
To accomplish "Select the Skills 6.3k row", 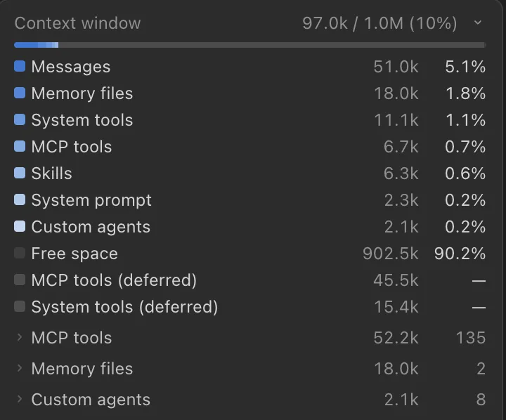I will pyautogui.click(x=249, y=173).
